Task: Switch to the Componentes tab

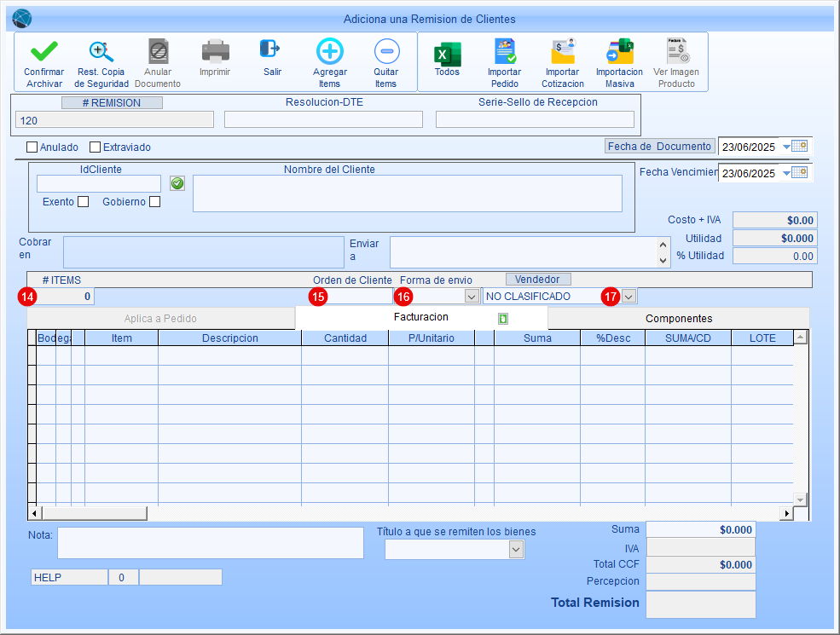Action: point(678,319)
